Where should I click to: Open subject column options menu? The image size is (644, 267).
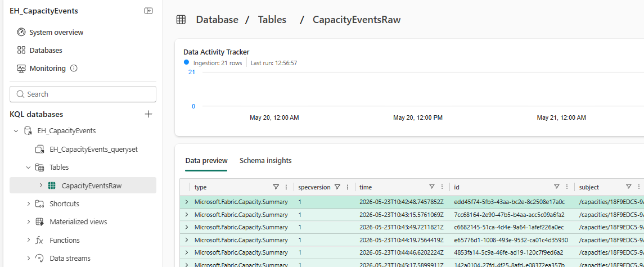pos(639,187)
